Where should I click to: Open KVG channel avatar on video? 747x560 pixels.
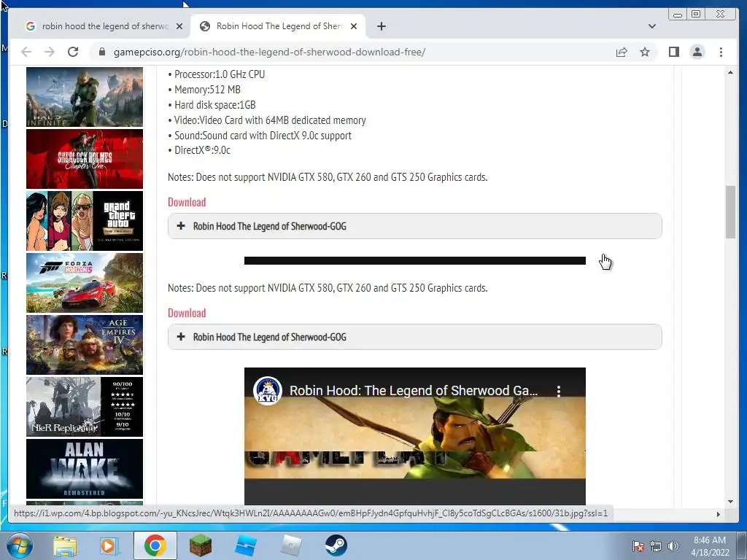(267, 391)
